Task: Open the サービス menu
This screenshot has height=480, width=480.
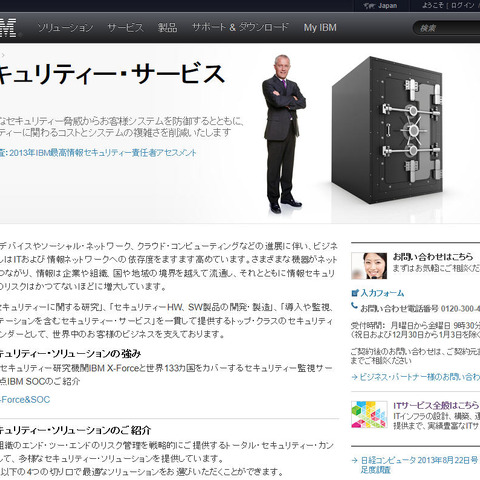Action: [x=126, y=27]
